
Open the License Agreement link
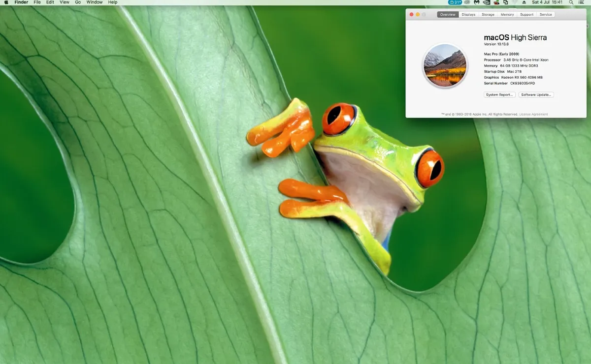(533, 114)
